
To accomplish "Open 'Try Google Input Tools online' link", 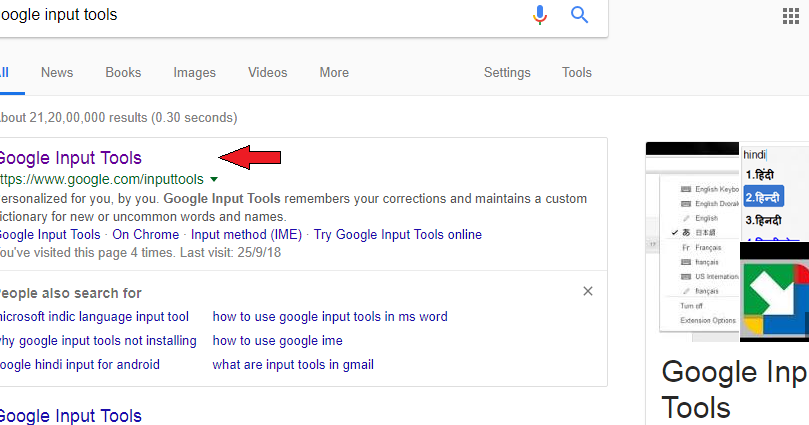I will click(x=397, y=234).
